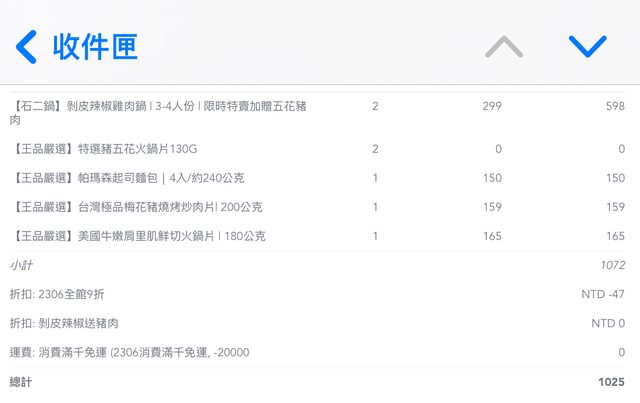
Task: Select the 總計 total label
Action: [x=21, y=382]
